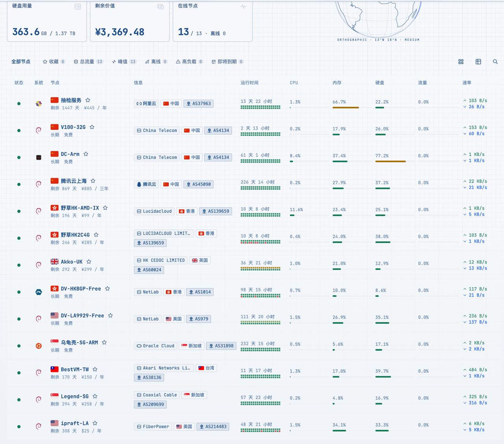Filter nodes by 离线 status
The width and height of the screenshot is (504, 444).
(x=156, y=62)
